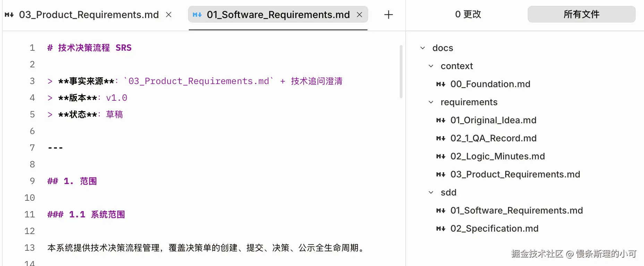
Task: Click markdown icon beside 02_1_QA_Record.md
Action: pyautogui.click(x=441, y=138)
